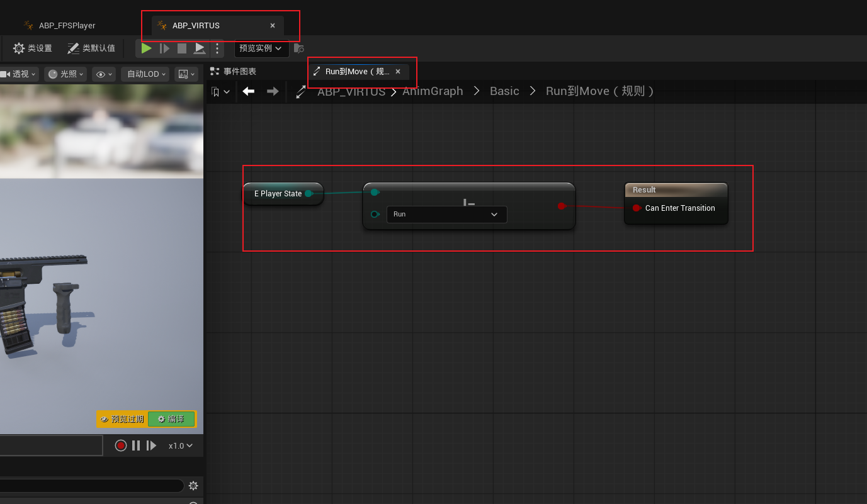This screenshot has height=504, width=867.
Task: Step forward one frame in preview controls
Action: tap(151, 445)
